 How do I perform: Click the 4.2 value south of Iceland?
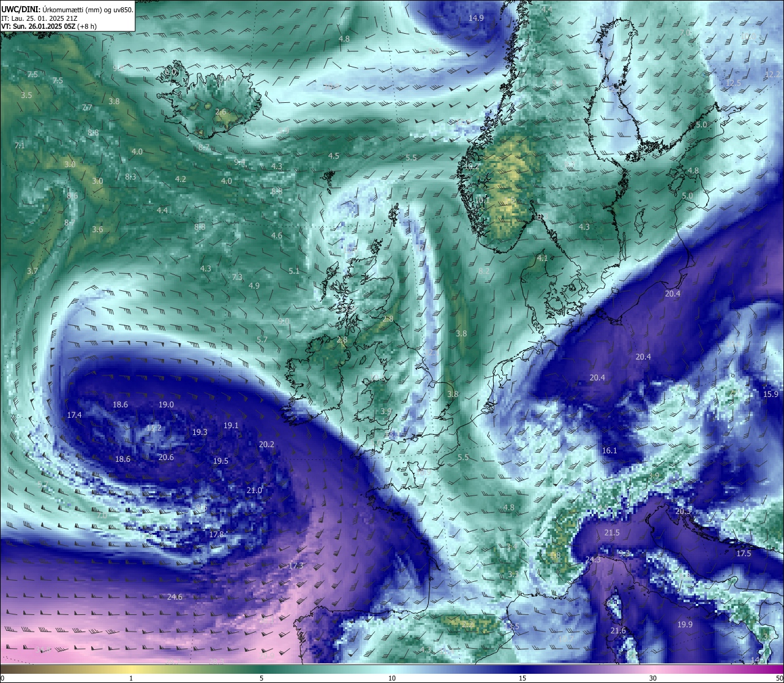[181, 179]
